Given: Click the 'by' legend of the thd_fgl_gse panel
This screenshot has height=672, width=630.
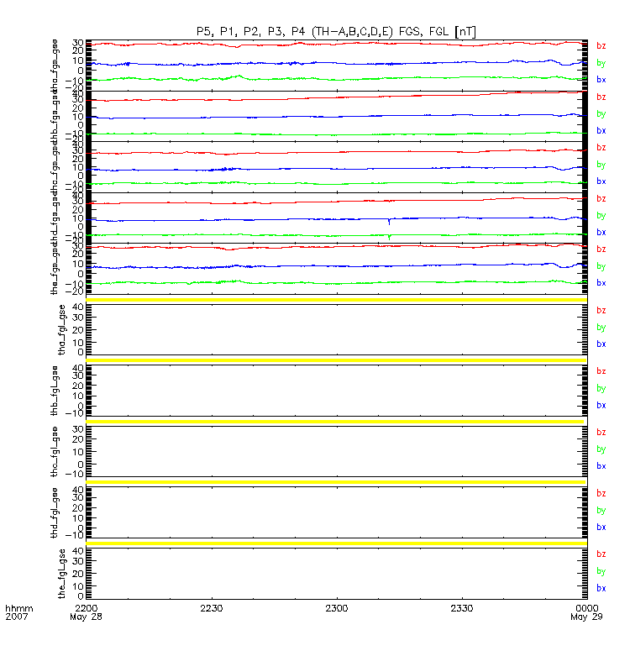Looking at the screenshot, I should 601,511.
